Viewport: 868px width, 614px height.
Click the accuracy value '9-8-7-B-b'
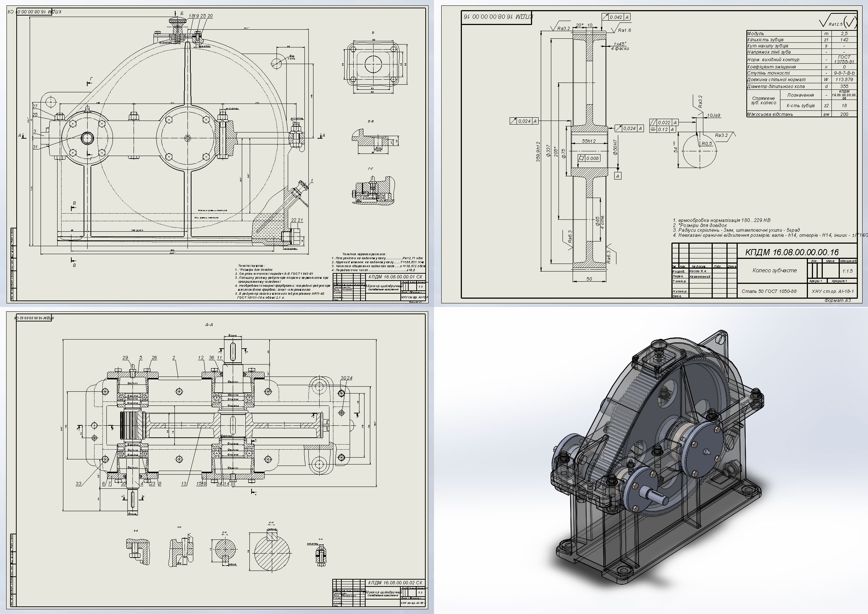(x=844, y=73)
